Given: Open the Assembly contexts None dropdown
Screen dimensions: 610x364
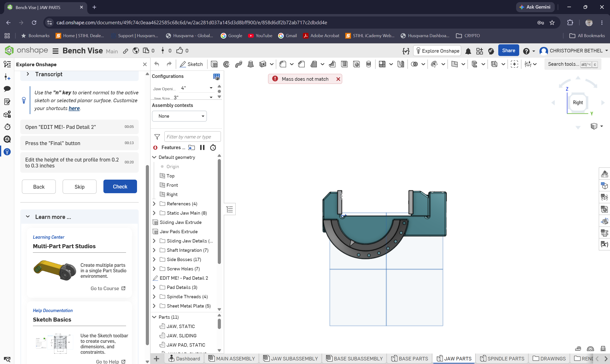Looking at the screenshot, I should point(179,116).
